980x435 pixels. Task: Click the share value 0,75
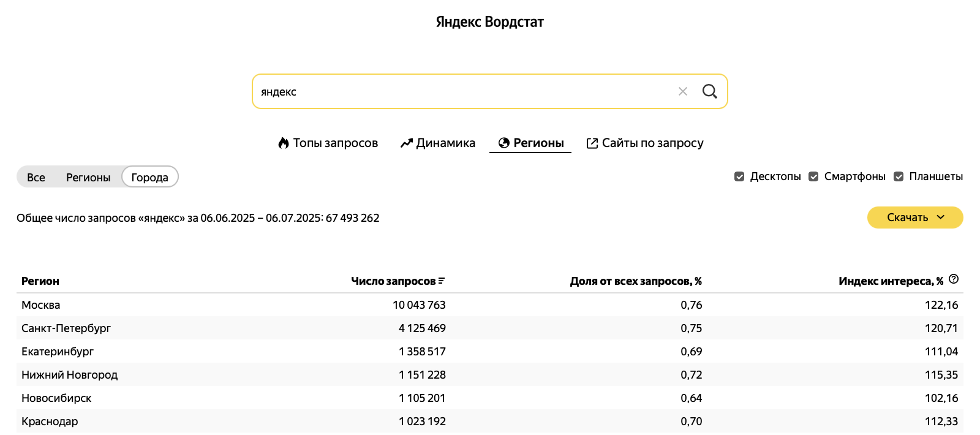pos(692,328)
